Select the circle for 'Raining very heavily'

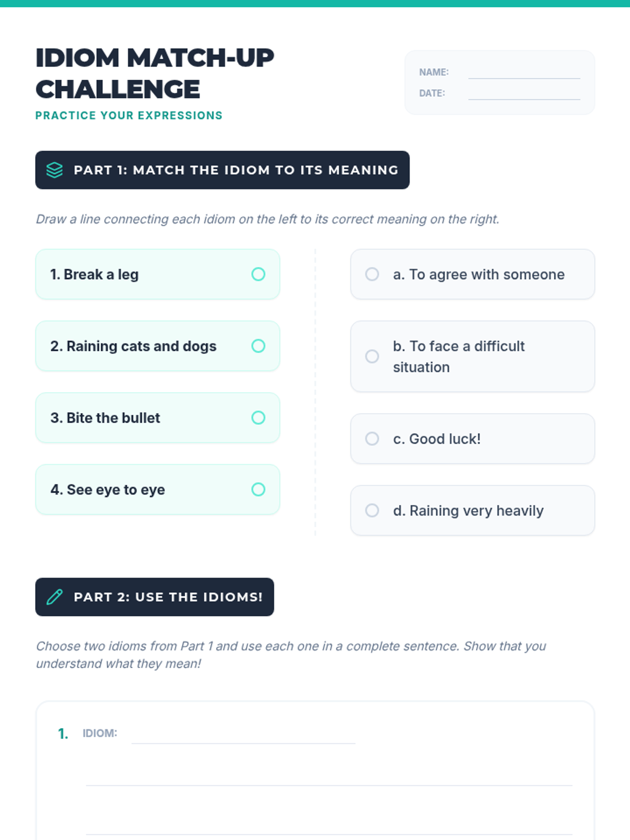(372, 510)
